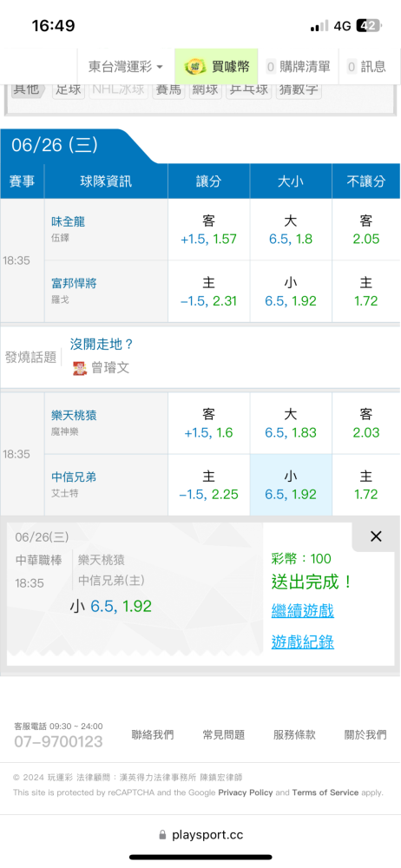Open the 沒開走地？ hot topic
This screenshot has height=868, width=401.
pos(102,345)
